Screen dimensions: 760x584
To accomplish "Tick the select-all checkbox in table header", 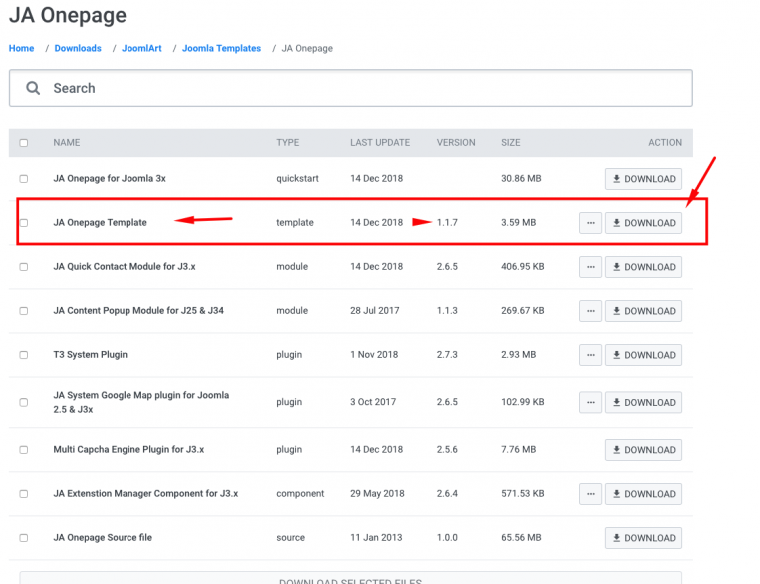I will (24, 143).
